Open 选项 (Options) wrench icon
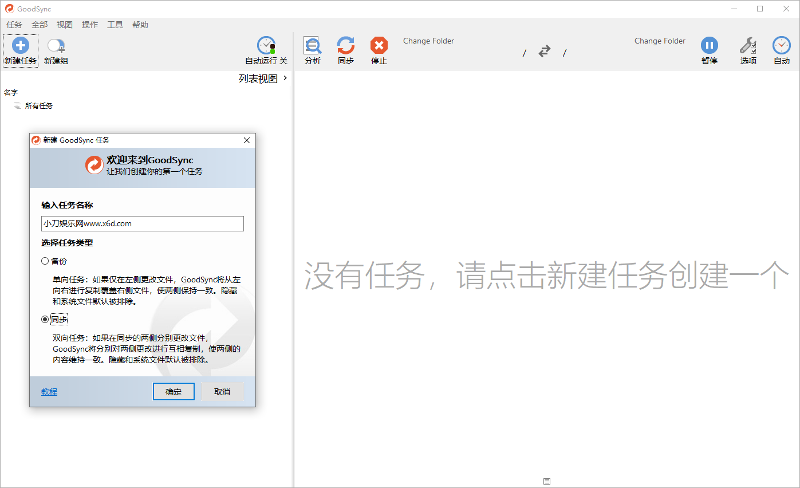 (747, 46)
